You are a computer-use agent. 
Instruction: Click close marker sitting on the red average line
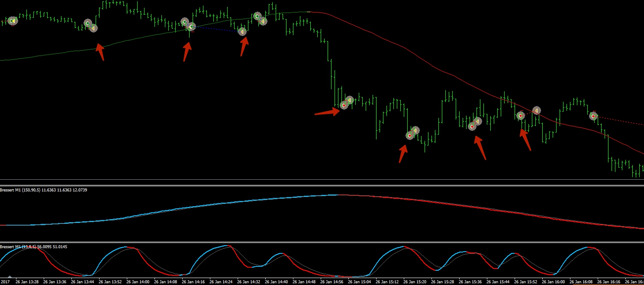pos(537,111)
